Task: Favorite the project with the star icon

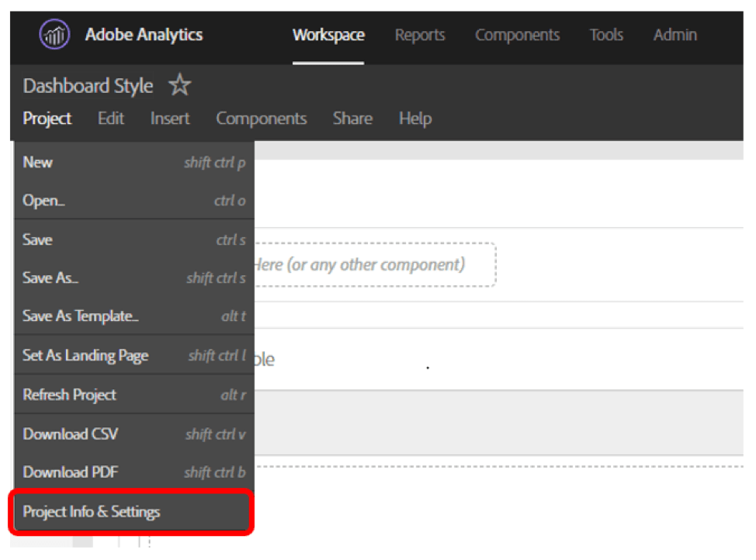Action: click(x=179, y=86)
